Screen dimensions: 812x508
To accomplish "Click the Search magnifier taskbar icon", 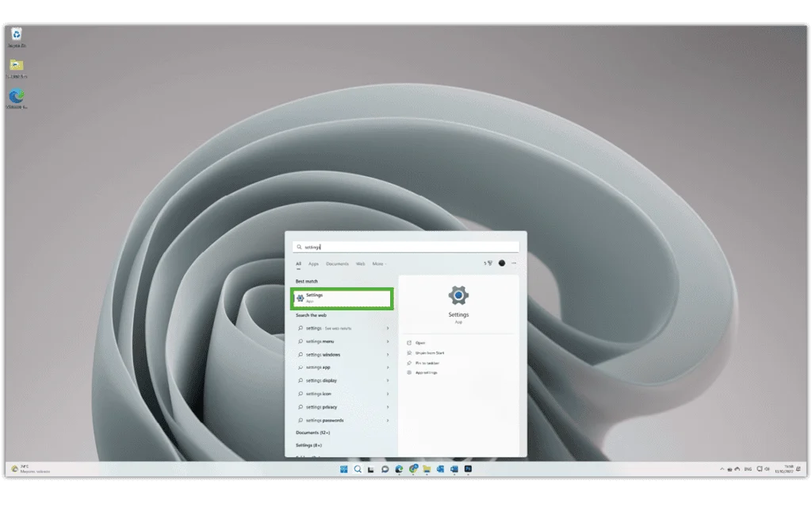I will [358, 469].
